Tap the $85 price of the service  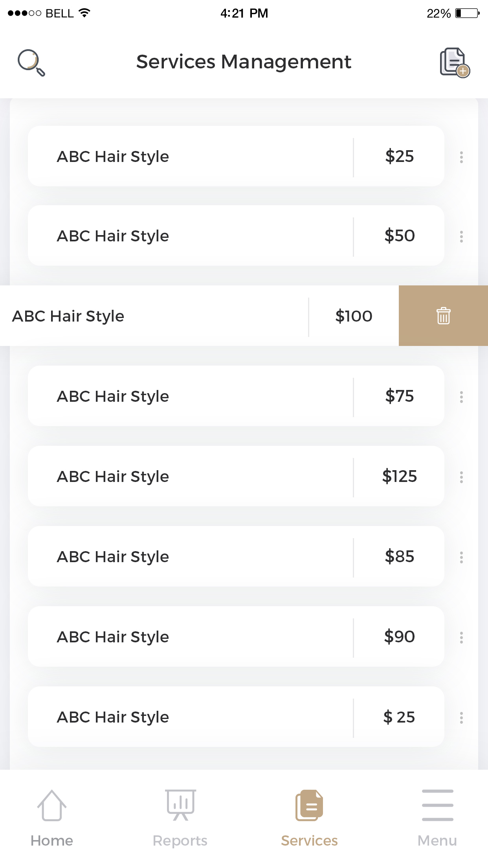[x=399, y=557]
